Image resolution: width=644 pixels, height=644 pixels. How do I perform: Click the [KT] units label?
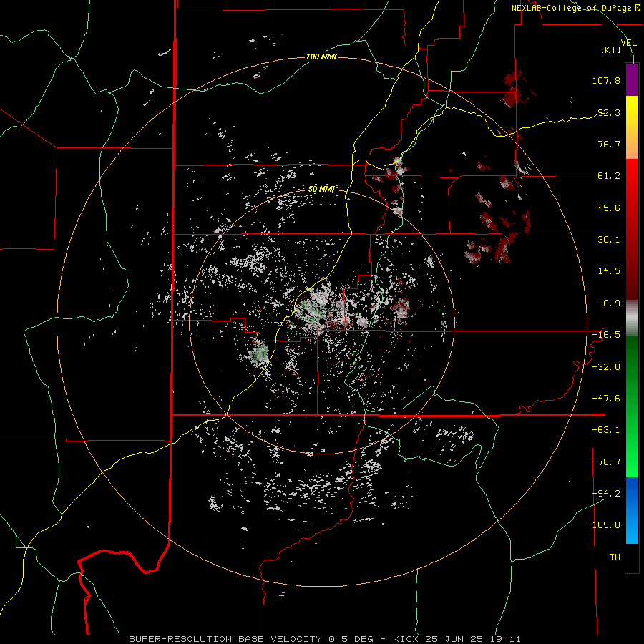click(611, 49)
